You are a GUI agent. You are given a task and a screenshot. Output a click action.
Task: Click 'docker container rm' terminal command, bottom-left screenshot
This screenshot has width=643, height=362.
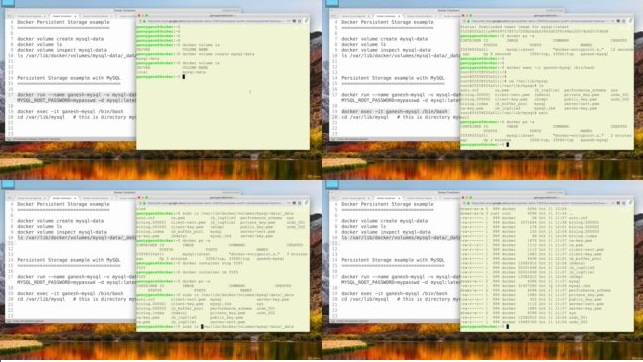[210, 272]
